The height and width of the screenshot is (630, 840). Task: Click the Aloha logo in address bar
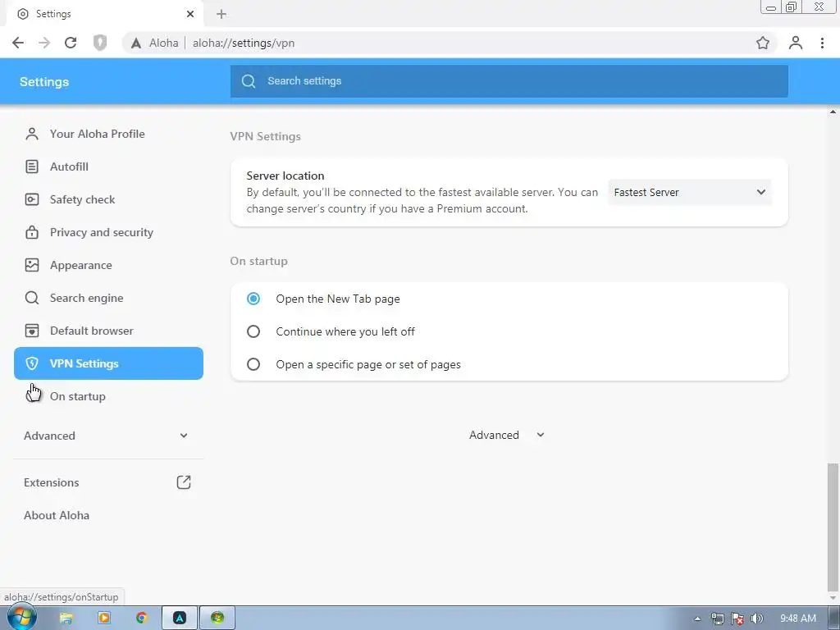tap(136, 43)
